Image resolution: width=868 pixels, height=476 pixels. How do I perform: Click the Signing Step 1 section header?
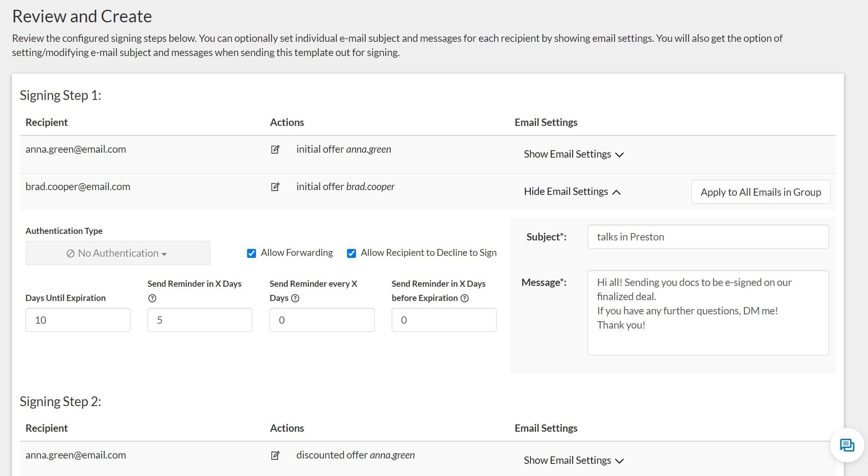click(x=61, y=95)
